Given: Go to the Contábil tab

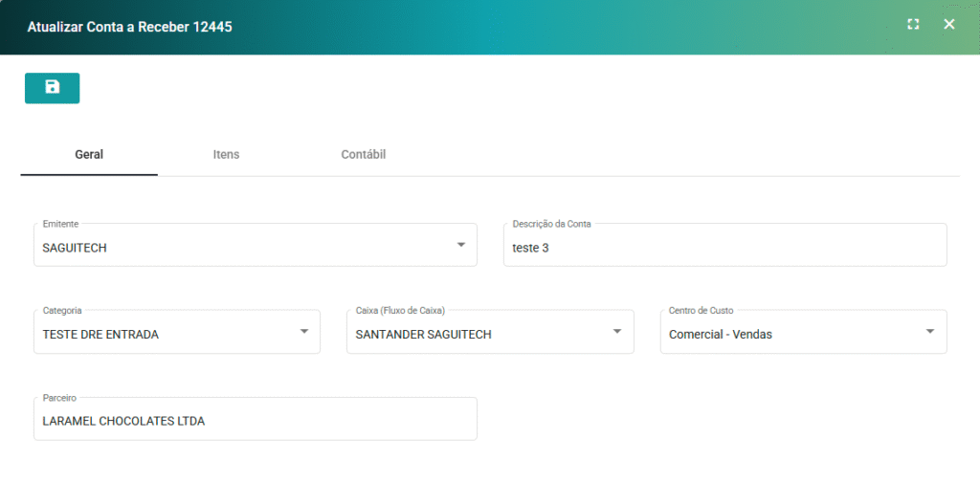Looking at the screenshot, I should pos(363,155).
